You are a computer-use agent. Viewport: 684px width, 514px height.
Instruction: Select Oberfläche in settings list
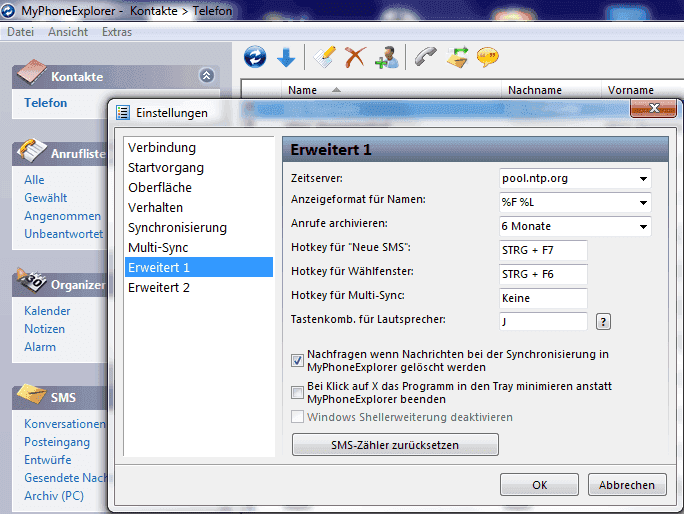199,188
